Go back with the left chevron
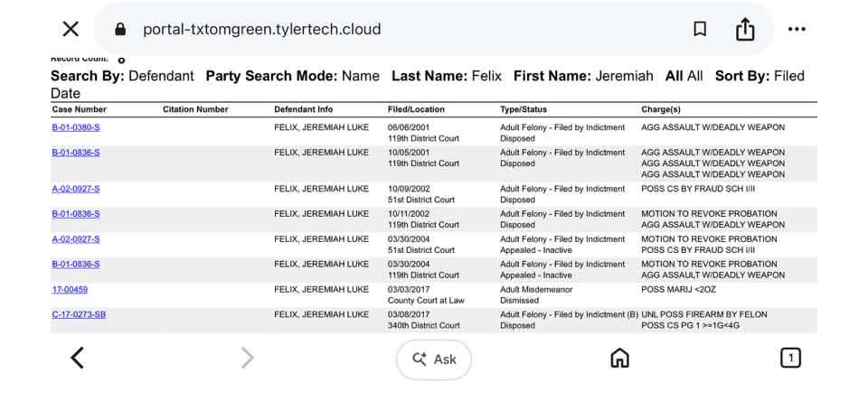 78,359
